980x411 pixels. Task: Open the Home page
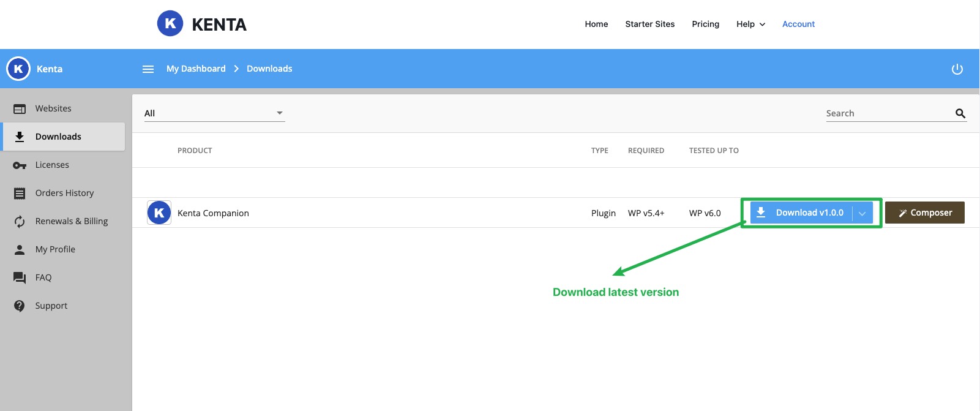click(x=596, y=24)
